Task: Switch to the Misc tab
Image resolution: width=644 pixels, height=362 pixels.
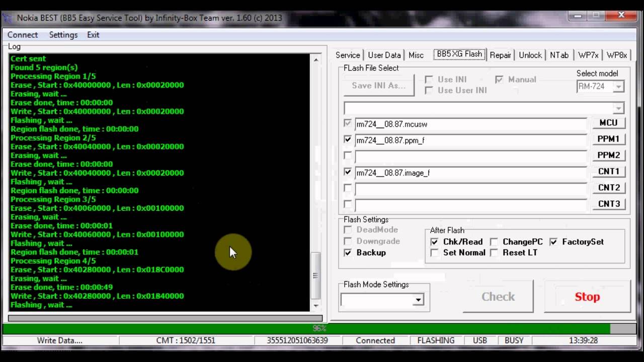Action: [416, 55]
